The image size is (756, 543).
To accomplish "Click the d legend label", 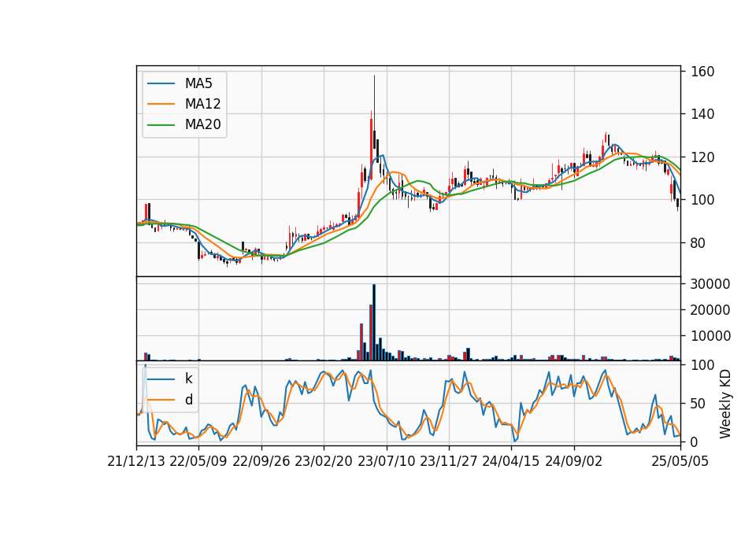I will (x=189, y=400).
